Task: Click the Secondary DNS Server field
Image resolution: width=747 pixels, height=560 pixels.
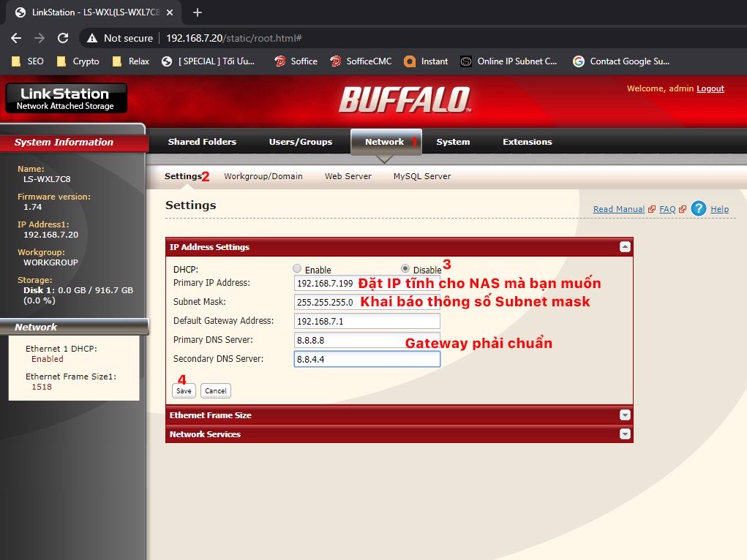Action: click(x=367, y=359)
